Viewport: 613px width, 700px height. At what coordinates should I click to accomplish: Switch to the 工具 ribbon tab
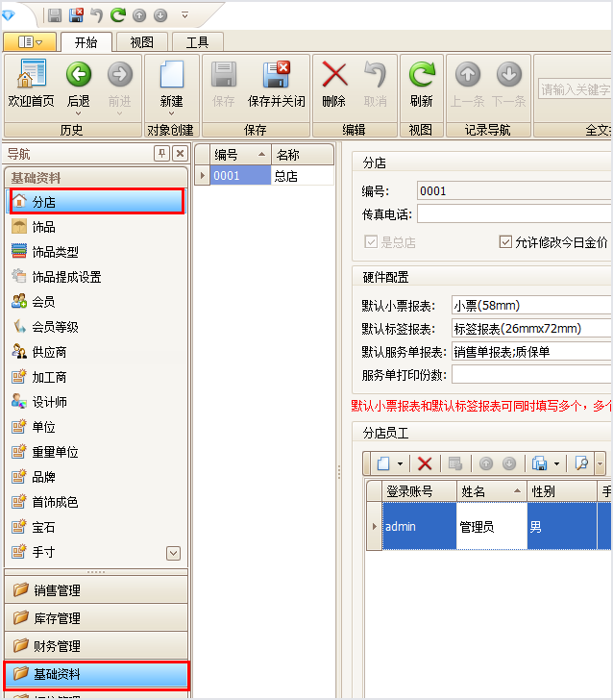197,42
